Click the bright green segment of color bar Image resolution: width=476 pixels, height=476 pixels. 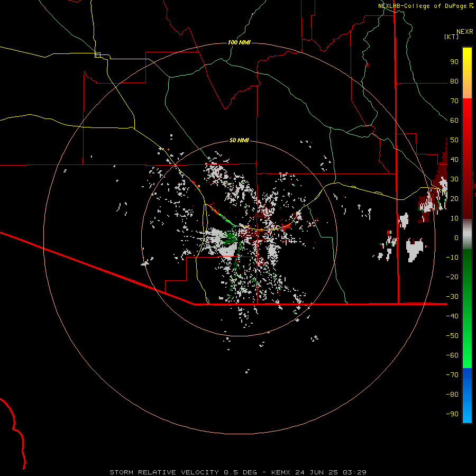[467, 308]
